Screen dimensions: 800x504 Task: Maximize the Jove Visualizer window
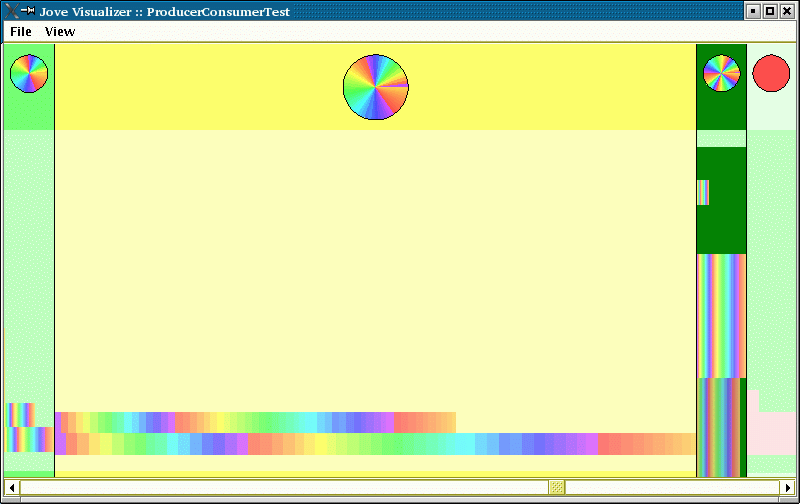[x=770, y=11]
